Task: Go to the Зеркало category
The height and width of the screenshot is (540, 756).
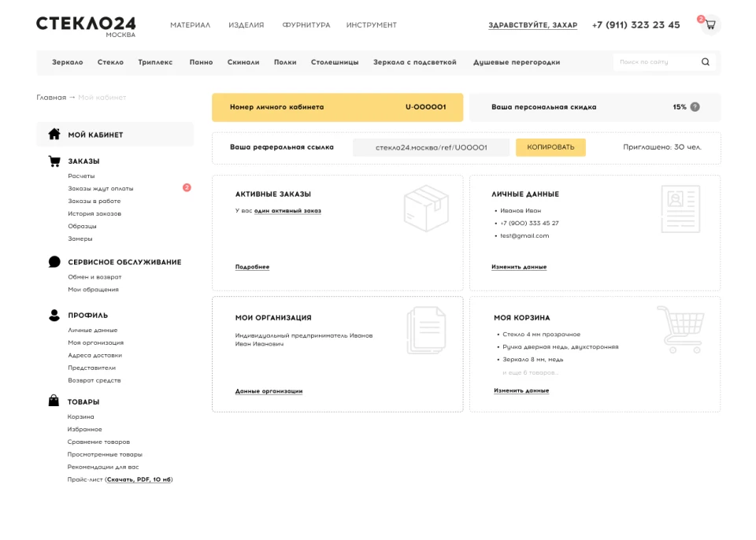Action: [68, 62]
